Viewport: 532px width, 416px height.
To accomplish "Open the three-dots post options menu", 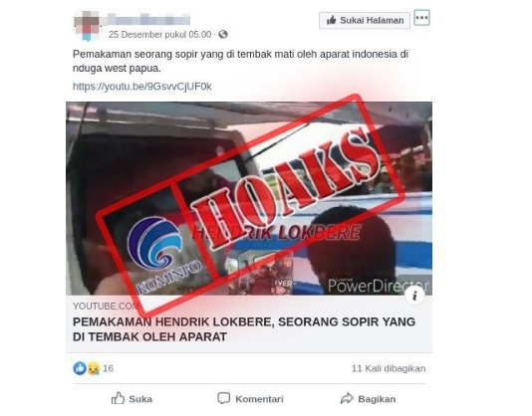I will 421,18.
